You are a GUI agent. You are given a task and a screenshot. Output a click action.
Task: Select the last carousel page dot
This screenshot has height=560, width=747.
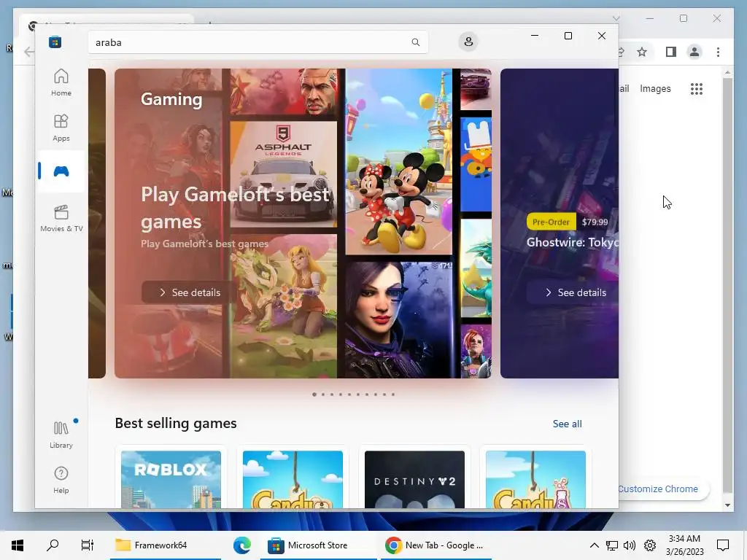[393, 394]
